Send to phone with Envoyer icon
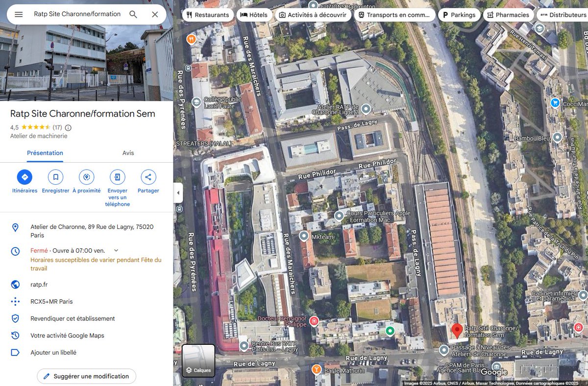Viewport: 588px width, 386px height. pyautogui.click(x=118, y=177)
